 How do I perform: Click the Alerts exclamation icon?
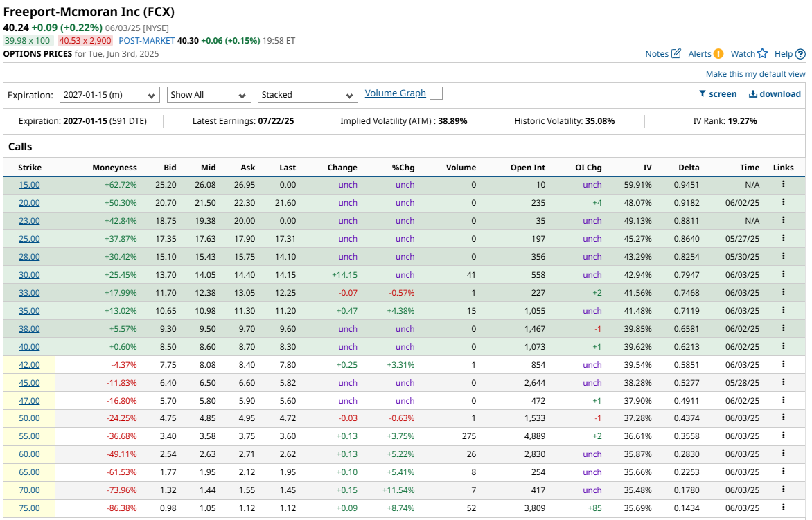[718, 53]
